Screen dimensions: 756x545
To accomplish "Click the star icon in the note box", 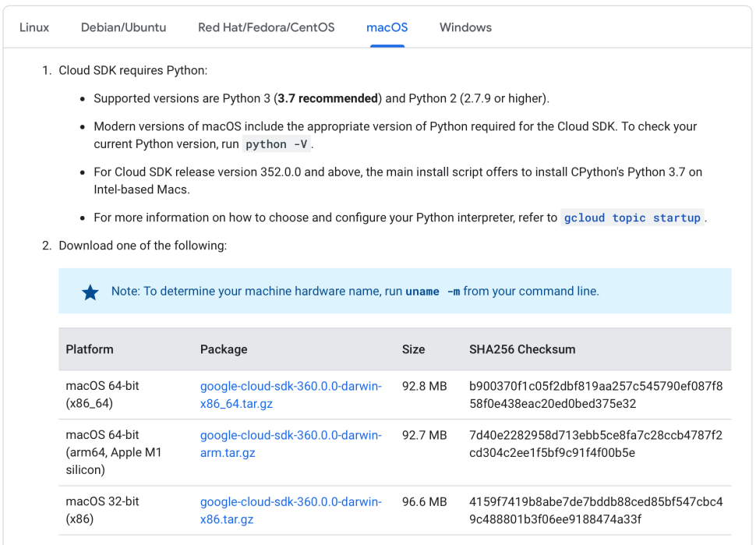I will pyautogui.click(x=90, y=292).
